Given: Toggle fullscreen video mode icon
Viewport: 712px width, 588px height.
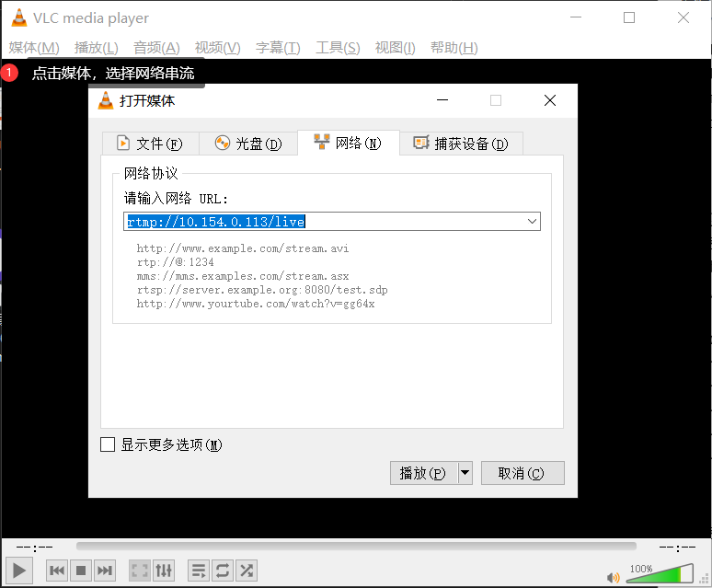Looking at the screenshot, I should pyautogui.click(x=140, y=571).
